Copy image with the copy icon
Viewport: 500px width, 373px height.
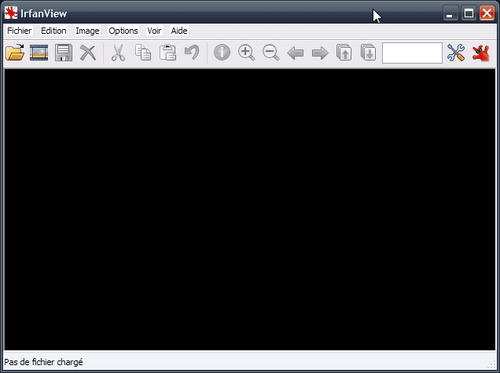(x=143, y=53)
